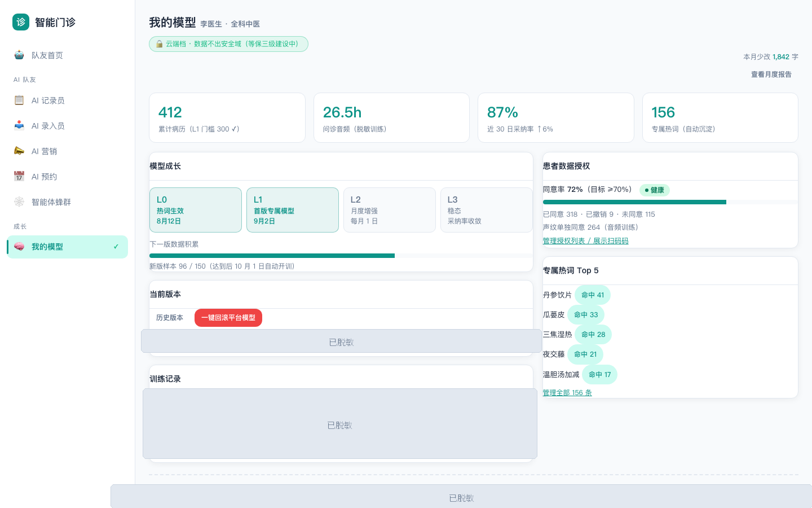
Task: Select the L3 稳态 stage card
Action: [487, 210]
